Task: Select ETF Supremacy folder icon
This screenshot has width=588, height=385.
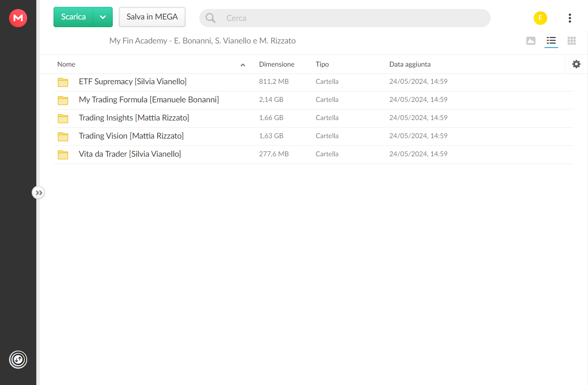Action: (x=63, y=82)
